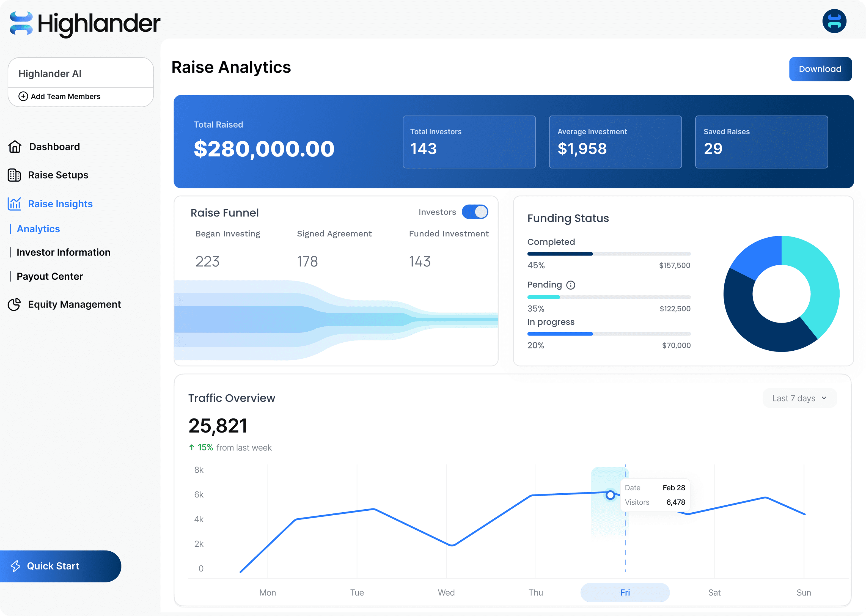The image size is (866, 616).
Task: Click the Signed Agreement value 178
Action: [307, 261]
